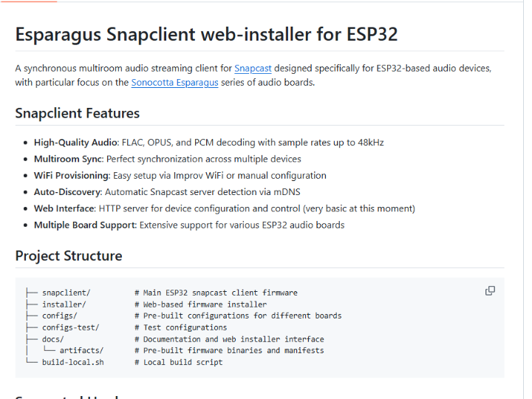The image size is (532, 399).
Task: Click configs-test/ in the directory tree
Action: click(70, 327)
